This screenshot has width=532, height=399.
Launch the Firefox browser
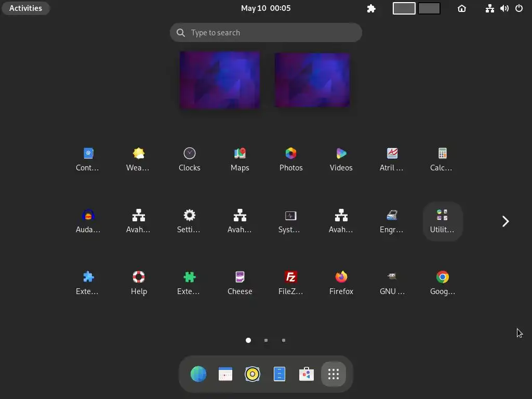point(341,283)
